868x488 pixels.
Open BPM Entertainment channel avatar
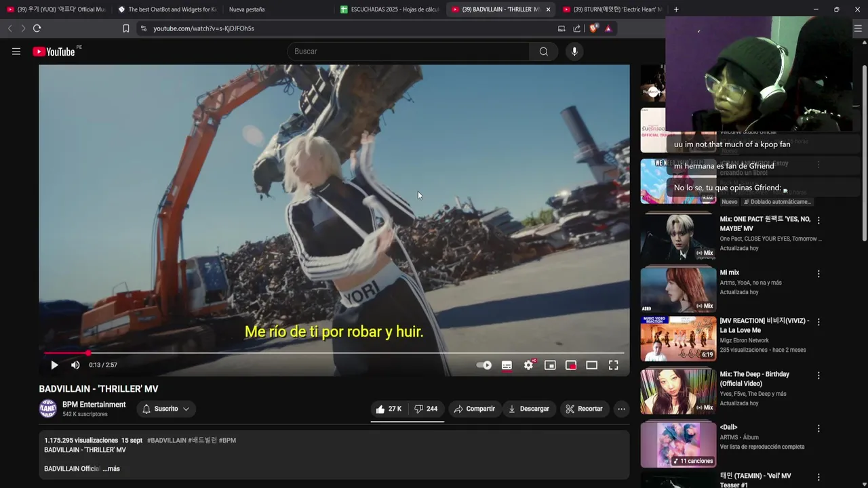point(48,409)
